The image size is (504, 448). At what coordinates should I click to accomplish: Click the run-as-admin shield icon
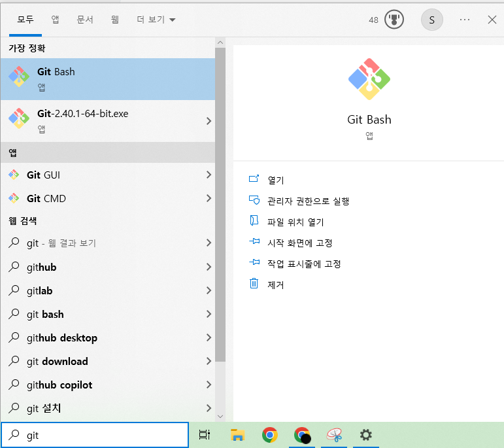(254, 199)
